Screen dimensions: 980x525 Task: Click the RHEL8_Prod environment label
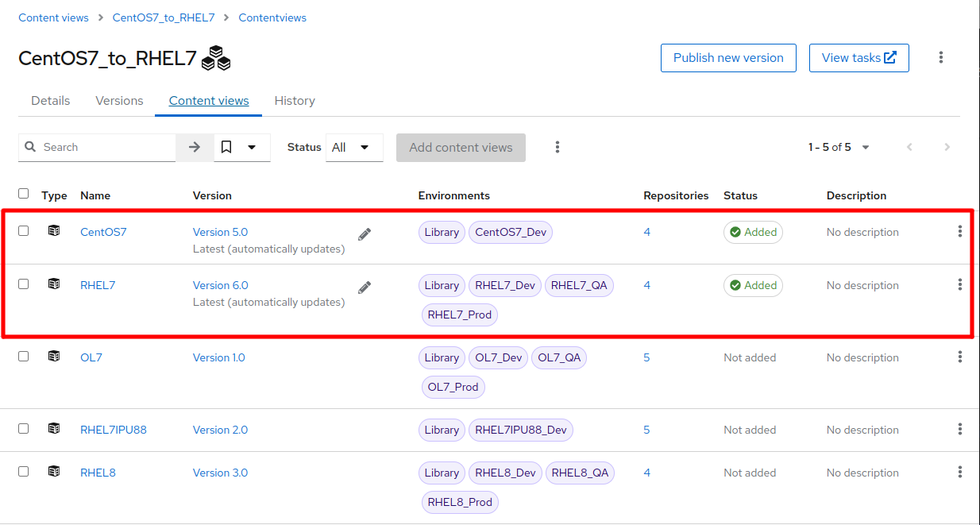[x=460, y=502]
